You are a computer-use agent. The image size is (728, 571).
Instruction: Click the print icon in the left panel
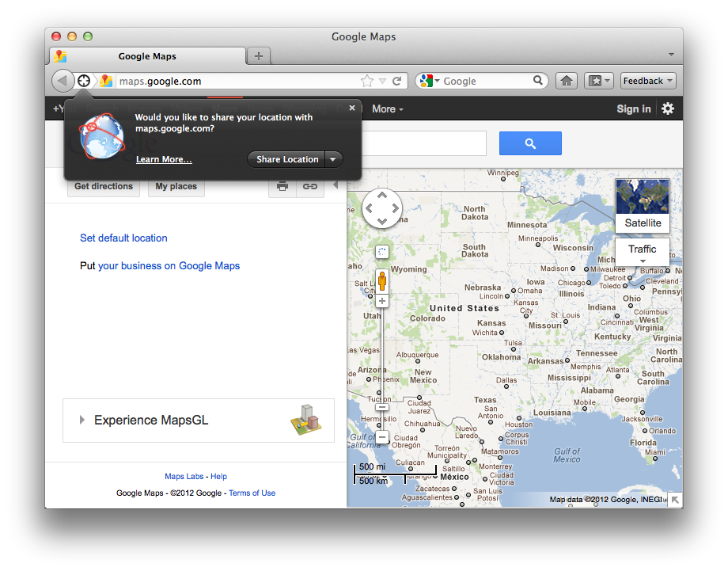coord(282,187)
